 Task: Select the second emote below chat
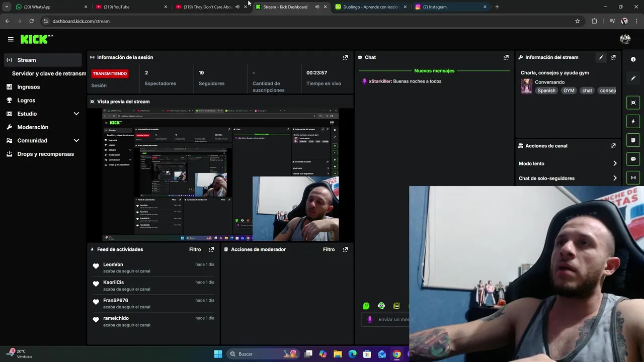(x=381, y=306)
